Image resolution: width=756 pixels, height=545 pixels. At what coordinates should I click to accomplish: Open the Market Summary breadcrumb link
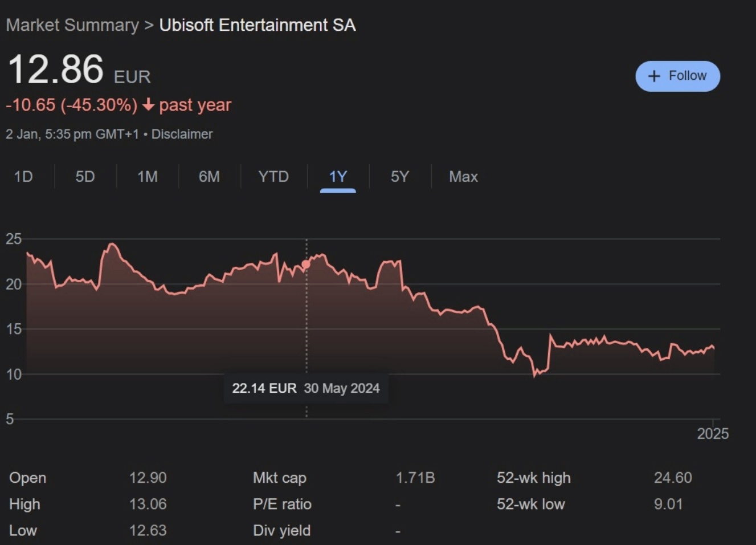(x=72, y=25)
